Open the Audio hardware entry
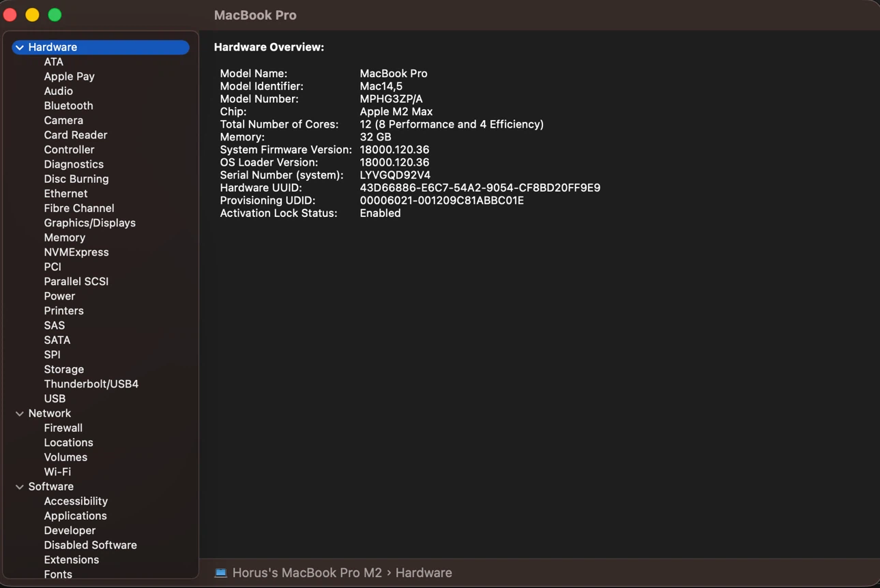Screen dimensions: 880x588 [58, 91]
